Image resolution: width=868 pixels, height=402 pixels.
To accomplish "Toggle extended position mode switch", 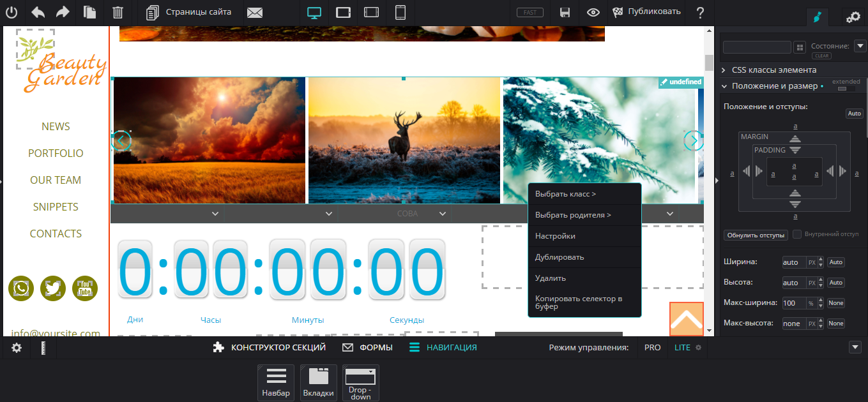I will coord(846,89).
